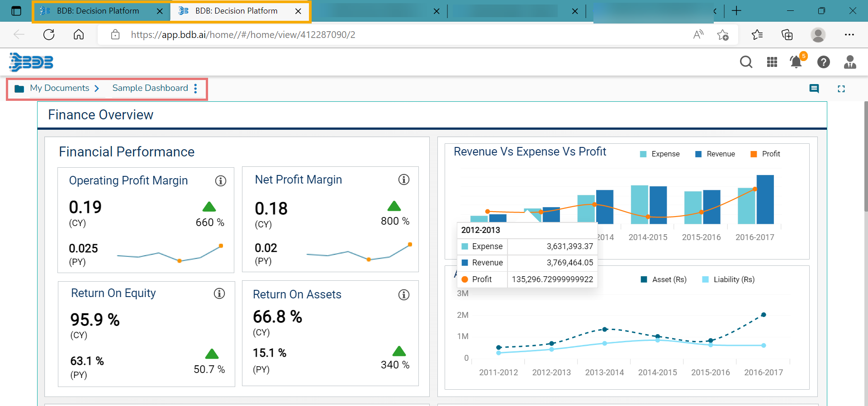Show info for Return On Assets

click(403, 295)
